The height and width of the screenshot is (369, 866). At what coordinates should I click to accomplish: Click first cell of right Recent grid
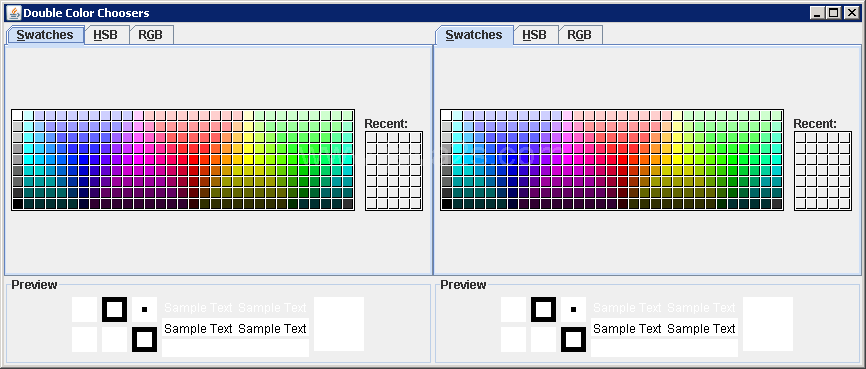(x=801, y=138)
